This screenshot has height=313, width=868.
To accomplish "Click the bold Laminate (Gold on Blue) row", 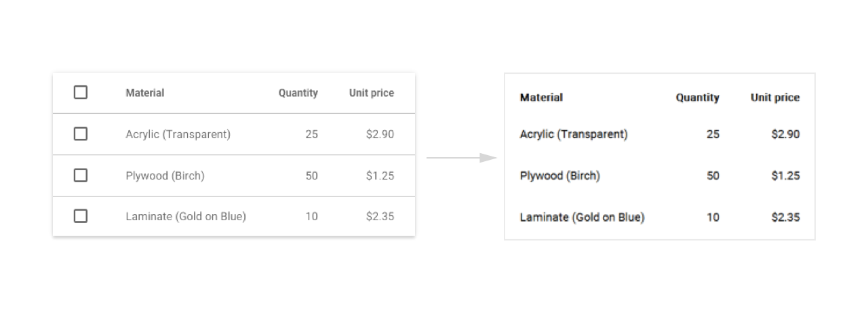I will coord(582,217).
